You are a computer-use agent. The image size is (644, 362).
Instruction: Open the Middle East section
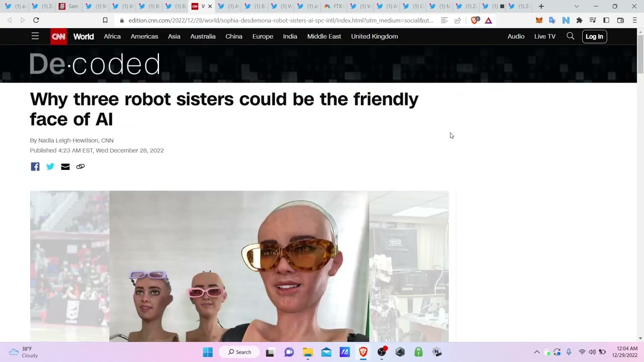pyautogui.click(x=324, y=36)
